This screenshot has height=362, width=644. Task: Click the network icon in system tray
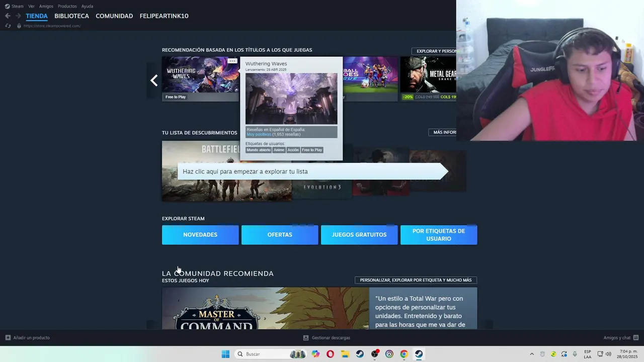click(601, 354)
